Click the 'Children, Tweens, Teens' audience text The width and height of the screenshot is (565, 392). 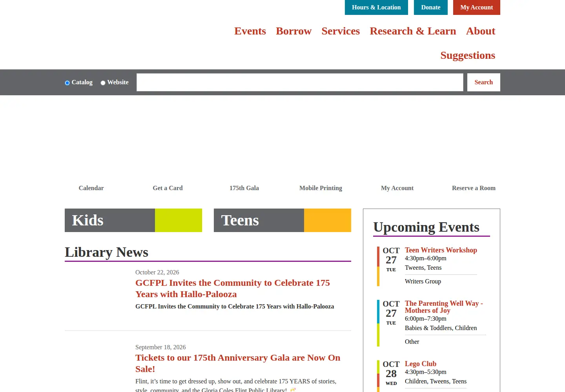tap(436, 381)
